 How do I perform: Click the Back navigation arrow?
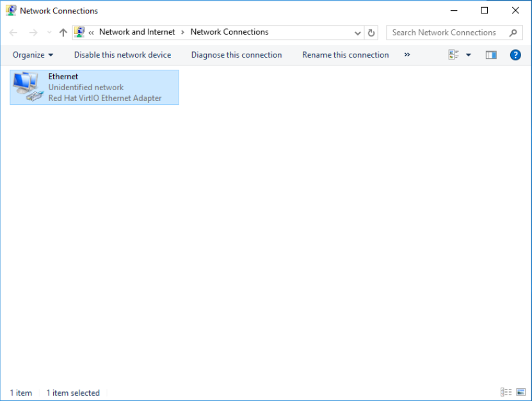[13, 33]
